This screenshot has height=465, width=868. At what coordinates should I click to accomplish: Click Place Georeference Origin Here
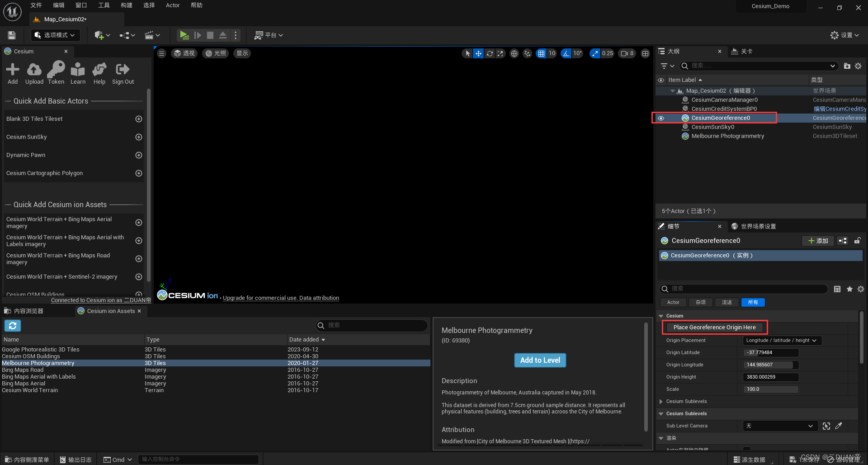[715, 327]
